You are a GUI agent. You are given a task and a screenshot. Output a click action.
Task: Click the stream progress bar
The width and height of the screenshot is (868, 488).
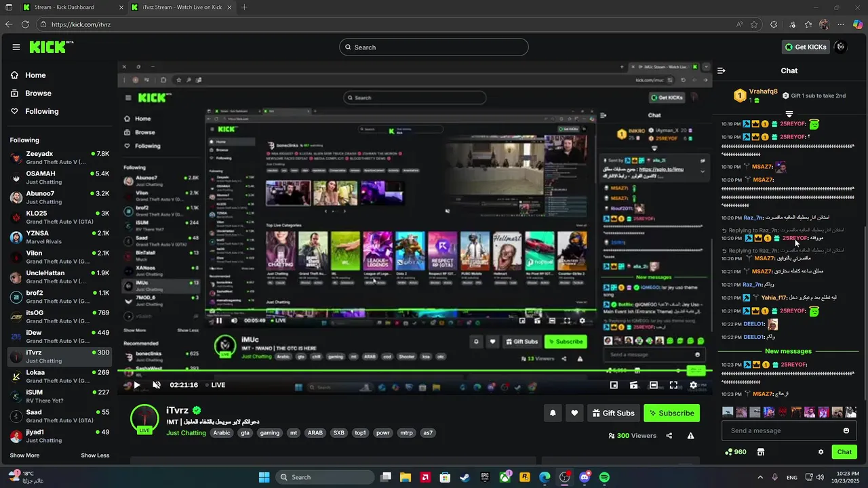pyautogui.click(x=414, y=371)
